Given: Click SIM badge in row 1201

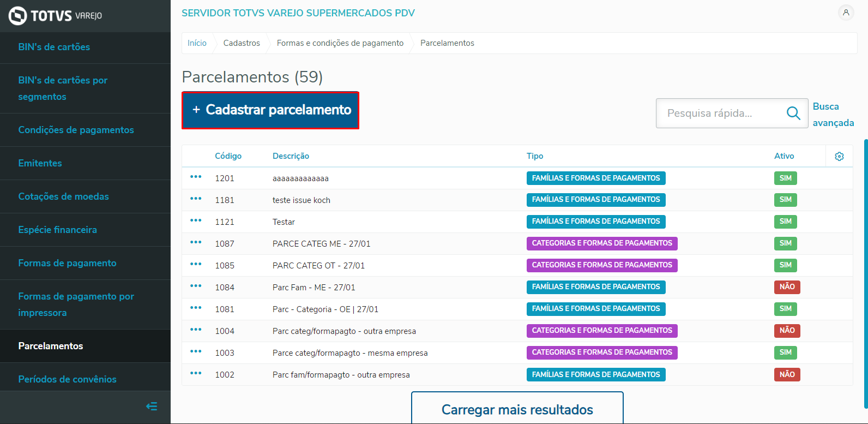Looking at the screenshot, I should point(785,178).
